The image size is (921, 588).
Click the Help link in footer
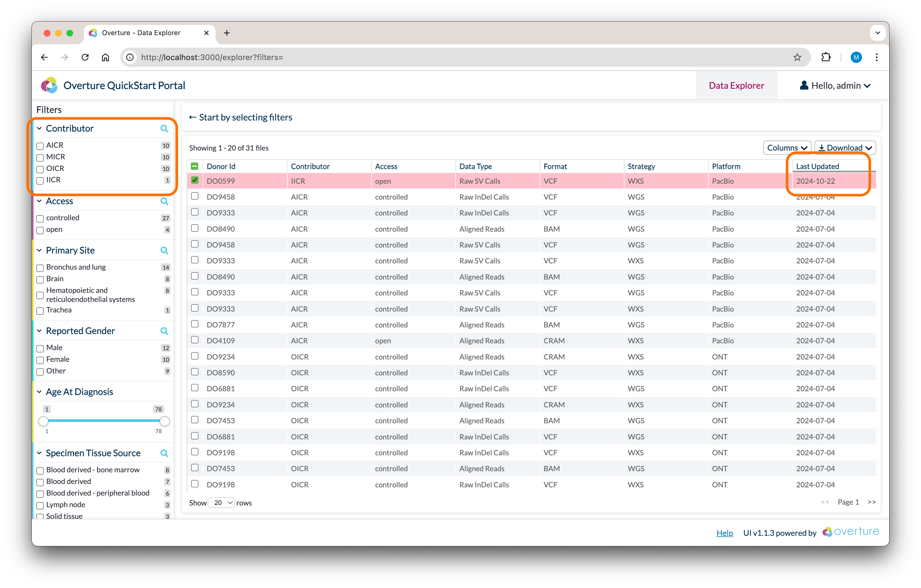coord(724,533)
